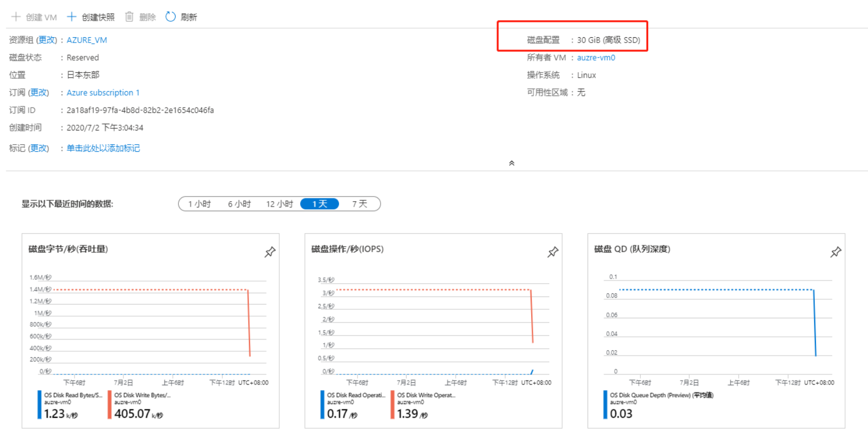The height and width of the screenshot is (445, 868).
Task: Click the 删除 trash icon
Action: (x=129, y=17)
